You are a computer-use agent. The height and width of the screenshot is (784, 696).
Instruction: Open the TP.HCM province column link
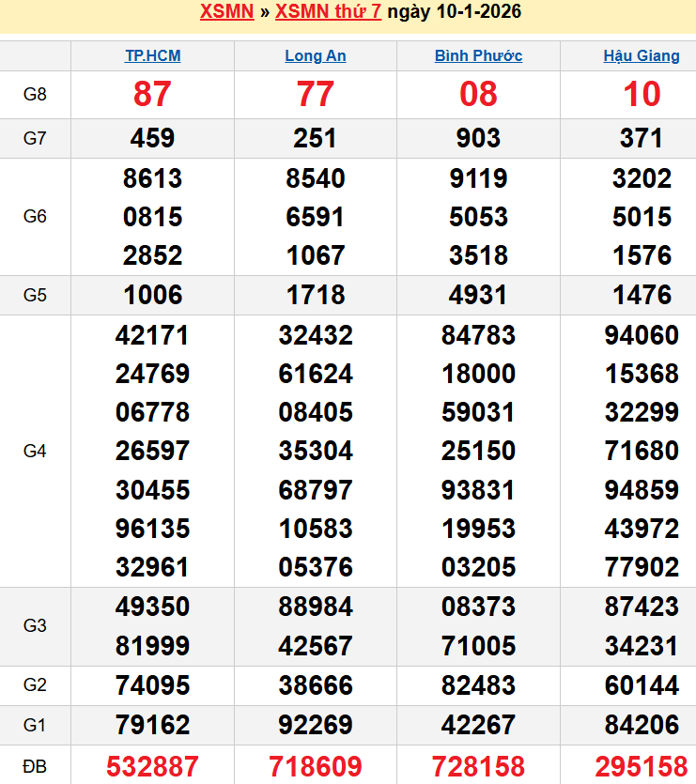coord(152,55)
